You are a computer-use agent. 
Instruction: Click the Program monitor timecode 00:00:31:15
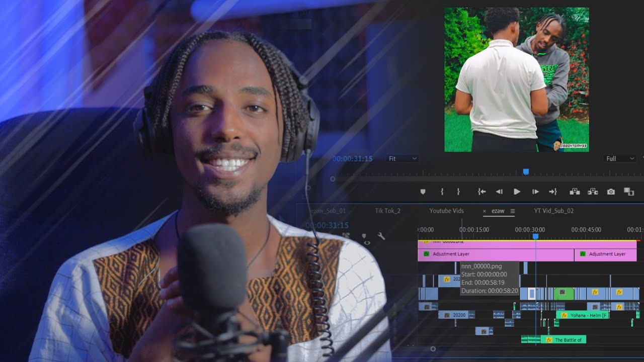point(352,158)
